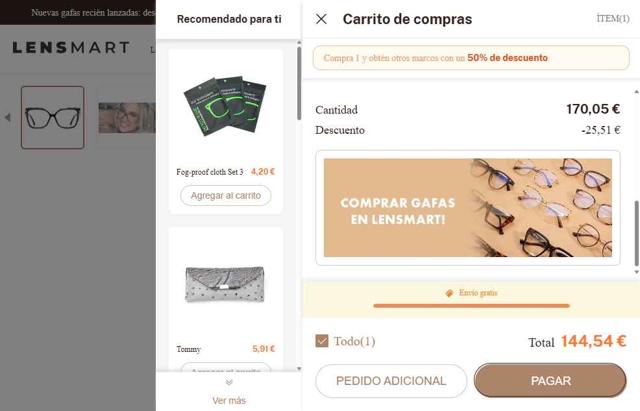The image size is (640, 411).
Task: Select the black glasses frame thumbnail
Action: (x=53, y=118)
